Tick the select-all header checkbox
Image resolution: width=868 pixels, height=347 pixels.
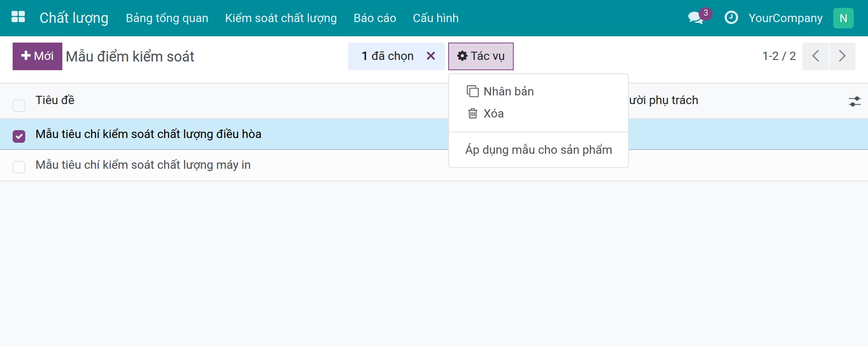tap(19, 105)
